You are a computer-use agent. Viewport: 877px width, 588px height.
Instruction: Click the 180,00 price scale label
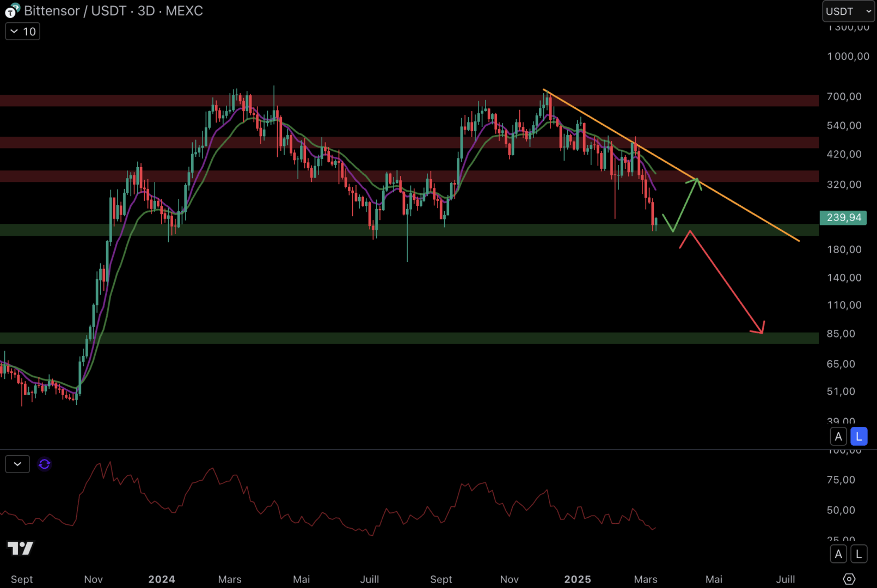(844, 249)
